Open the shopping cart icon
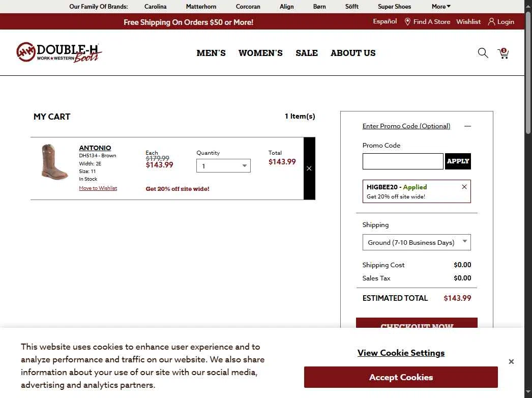The width and height of the screenshot is (532, 398). click(x=503, y=53)
